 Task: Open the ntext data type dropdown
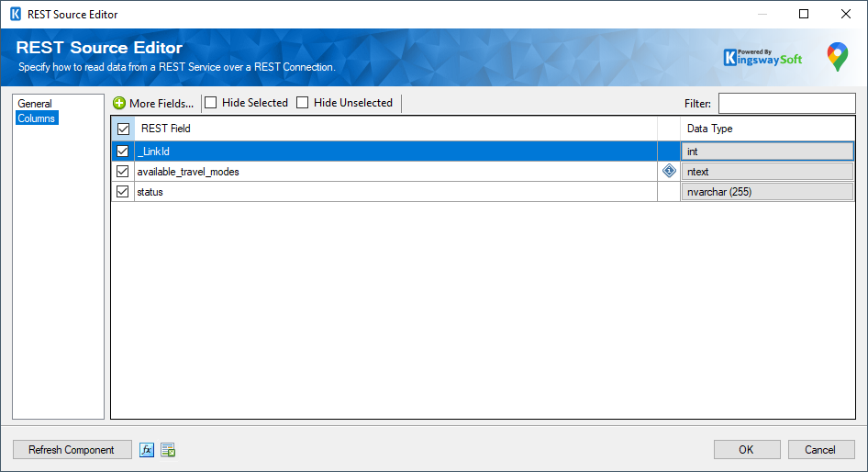click(x=767, y=172)
